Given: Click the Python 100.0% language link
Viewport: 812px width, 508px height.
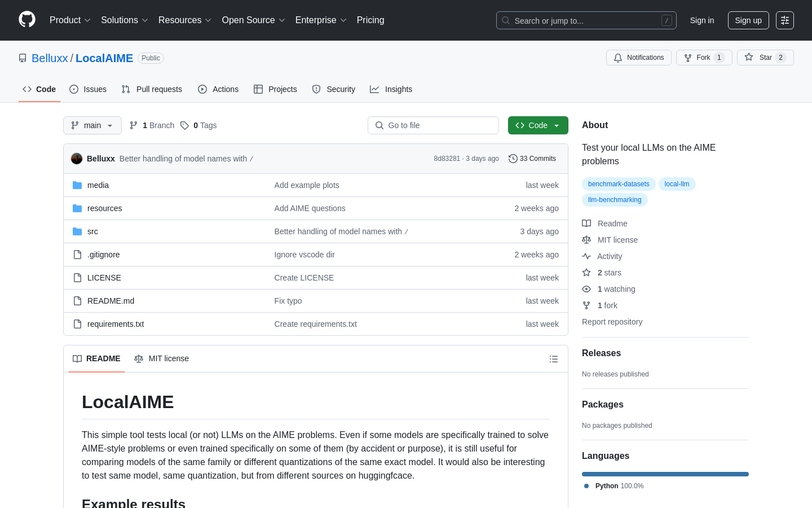Looking at the screenshot, I should (614, 486).
